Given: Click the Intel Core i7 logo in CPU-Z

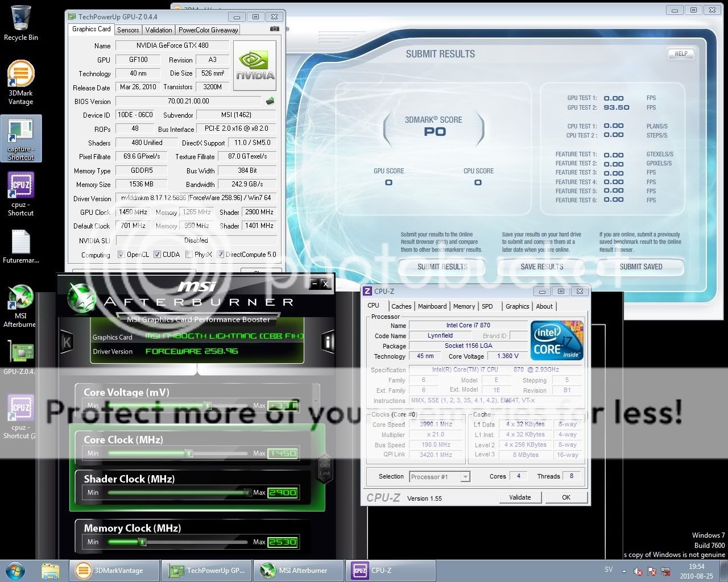Looking at the screenshot, I should tap(557, 340).
